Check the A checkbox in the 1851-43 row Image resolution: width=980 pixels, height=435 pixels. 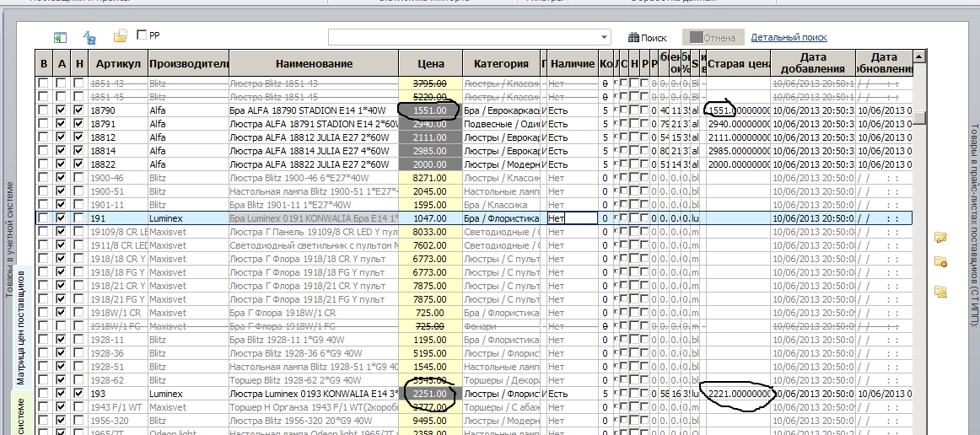pyautogui.click(x=61, y=83)
